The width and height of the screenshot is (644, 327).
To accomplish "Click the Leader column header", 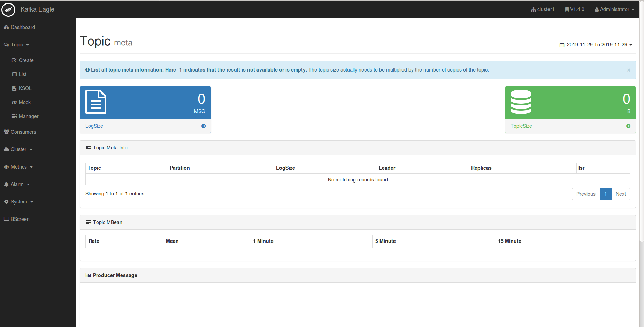I will [x=423, y=168].
